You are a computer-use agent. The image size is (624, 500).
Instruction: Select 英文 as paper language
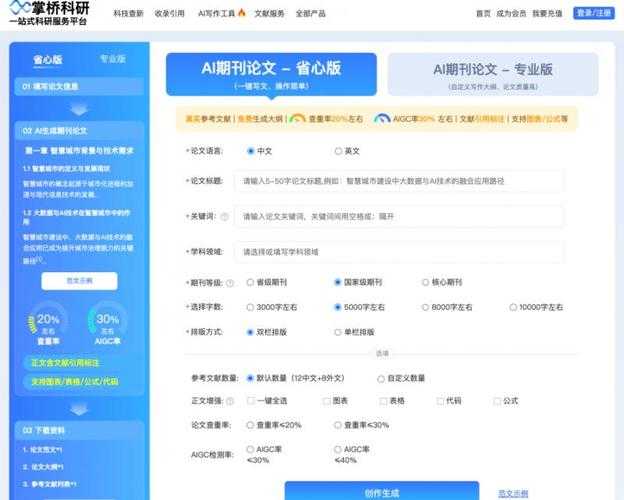(338, 151)
